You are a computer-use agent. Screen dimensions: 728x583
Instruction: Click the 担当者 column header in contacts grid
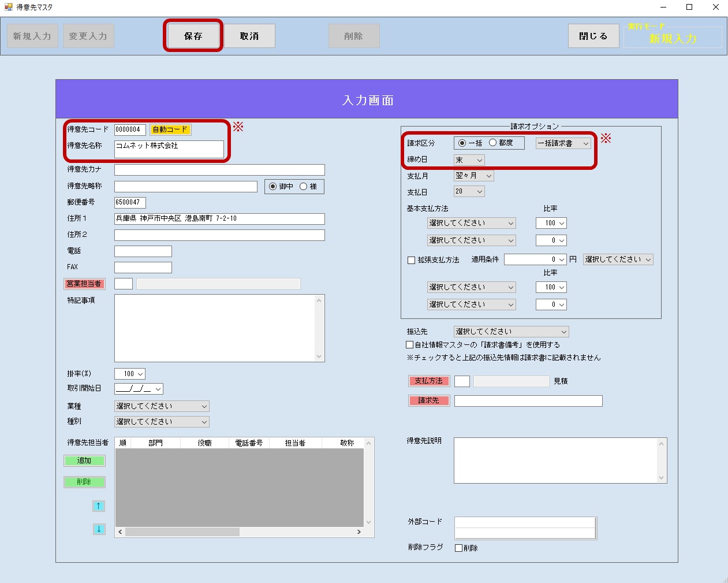point(295,443)
